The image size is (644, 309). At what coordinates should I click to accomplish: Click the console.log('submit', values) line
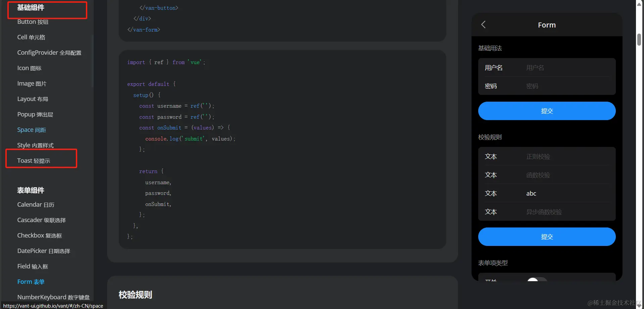pyautogui.click(x=190, y=139)
